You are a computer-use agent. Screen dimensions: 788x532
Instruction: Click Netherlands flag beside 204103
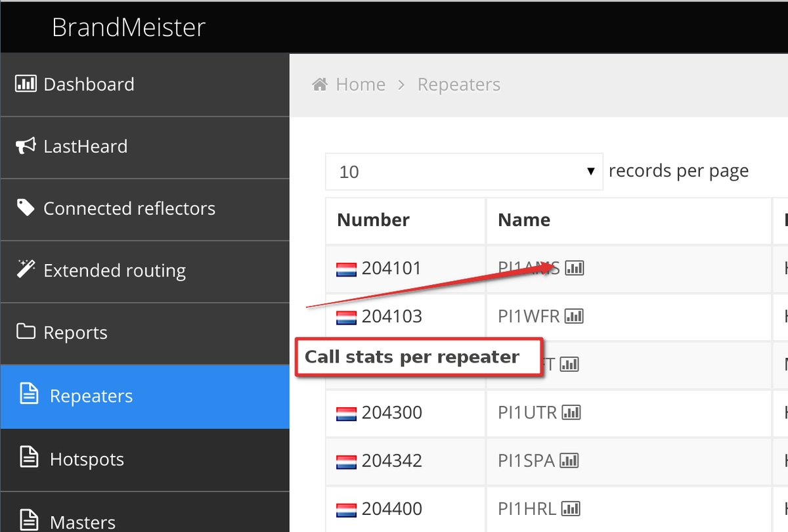click(x=346, y=317)
